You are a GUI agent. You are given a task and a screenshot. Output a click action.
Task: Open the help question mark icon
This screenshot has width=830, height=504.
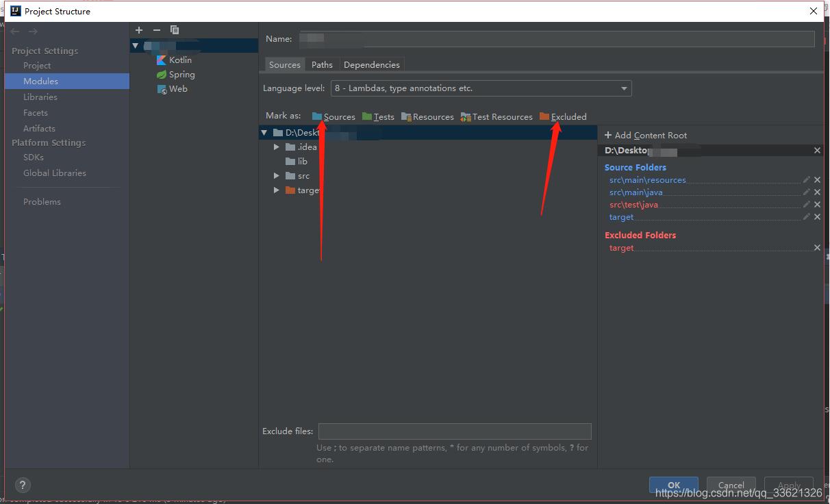23,485
